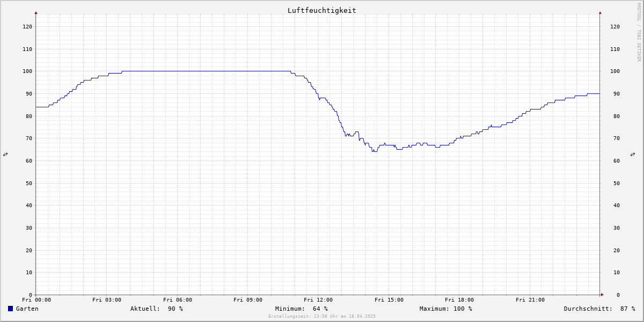
Task: Click the 'Aktuell: 90 %' value
Action: point(157,309)
